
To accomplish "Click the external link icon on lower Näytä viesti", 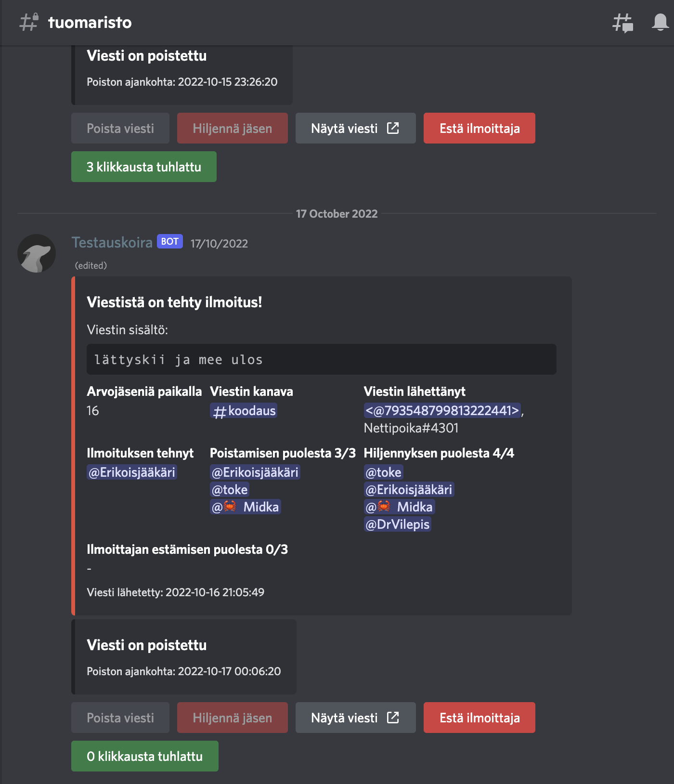I will [393, 718].
